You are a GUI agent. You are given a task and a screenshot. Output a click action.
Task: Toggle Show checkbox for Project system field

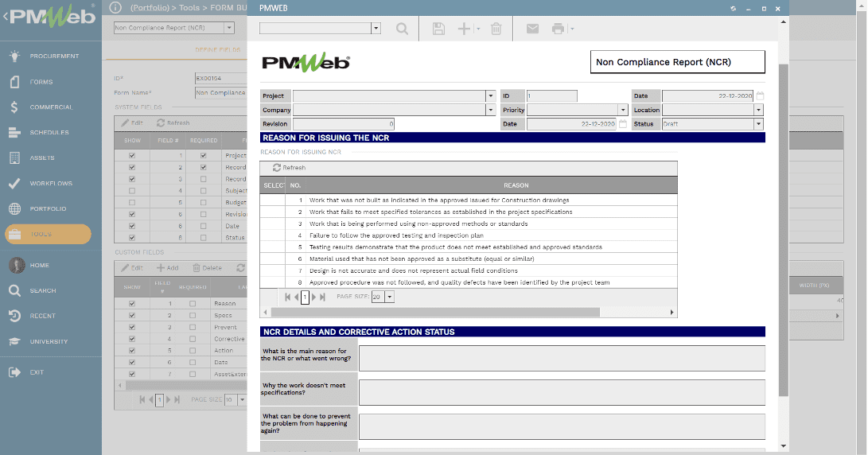point(132,156)
